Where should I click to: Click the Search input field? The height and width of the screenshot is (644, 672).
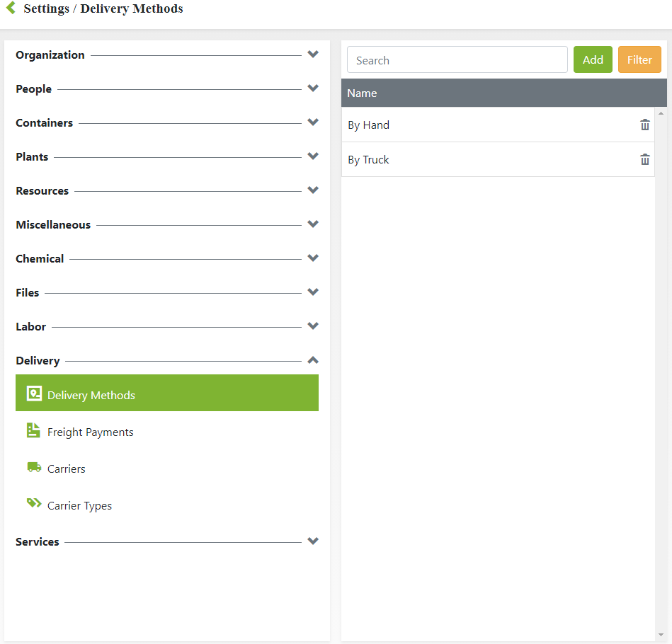click(x=457, y=60)
